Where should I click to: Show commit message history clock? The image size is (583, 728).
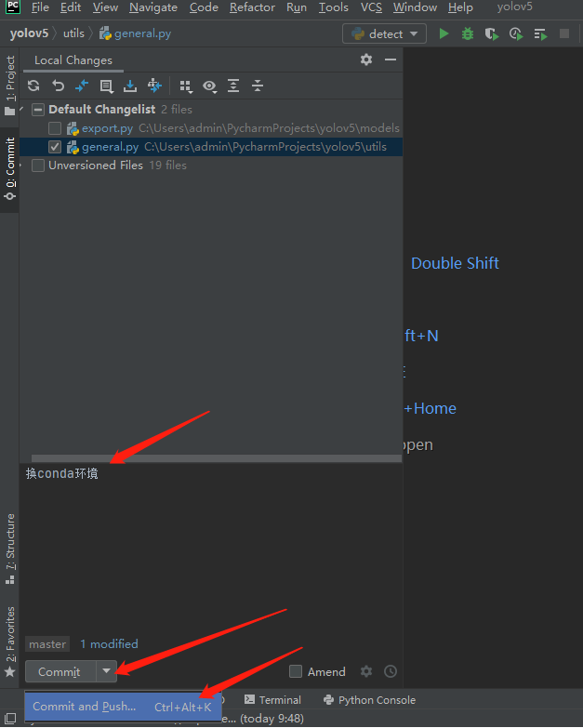click(391, 671)
